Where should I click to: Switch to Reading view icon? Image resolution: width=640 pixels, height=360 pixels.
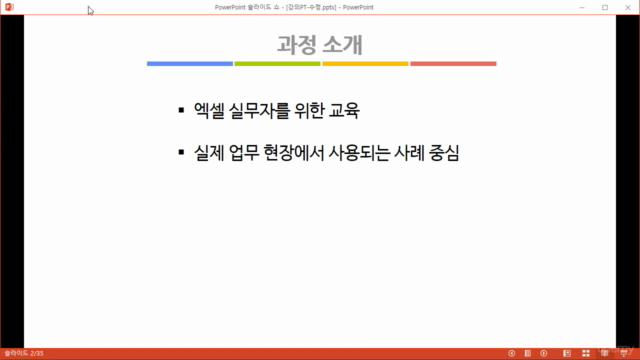tap(604, 353)
